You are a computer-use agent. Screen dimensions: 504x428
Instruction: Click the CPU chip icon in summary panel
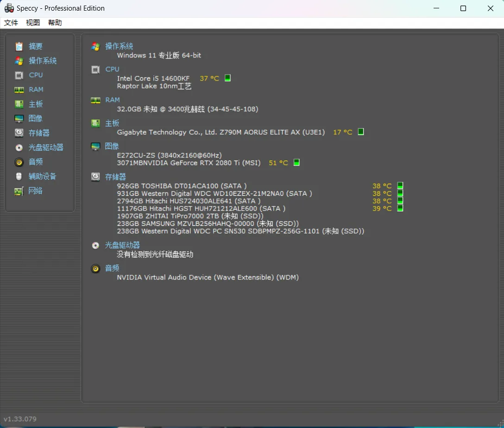tap(95, 69)
